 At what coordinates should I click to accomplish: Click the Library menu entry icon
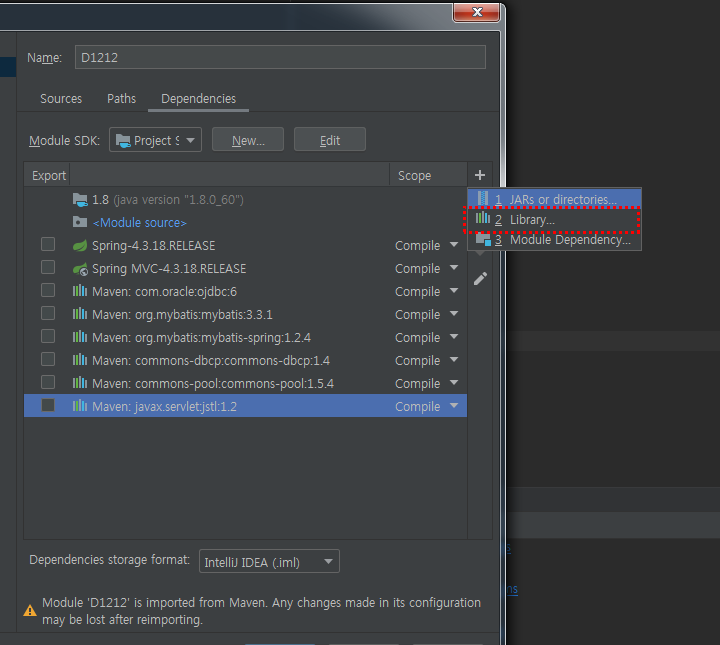483,218
